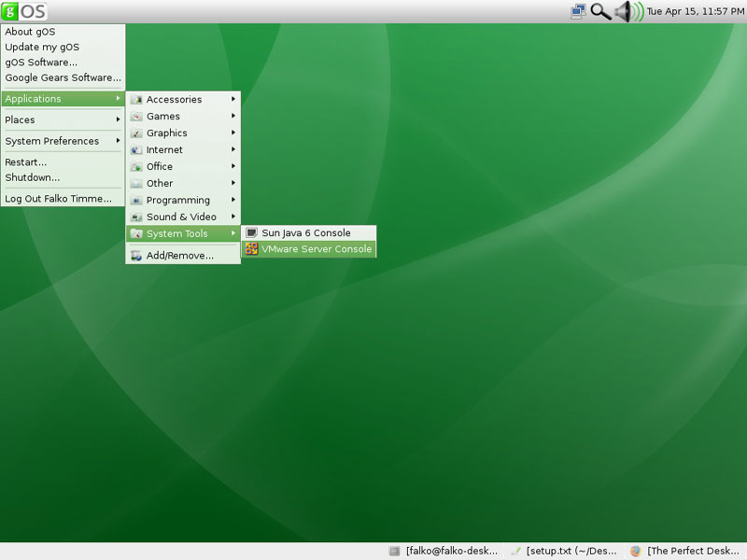Click the System Tools category icon
The image size is (747, 560).
pyautogui.click(x=136, y=234)
